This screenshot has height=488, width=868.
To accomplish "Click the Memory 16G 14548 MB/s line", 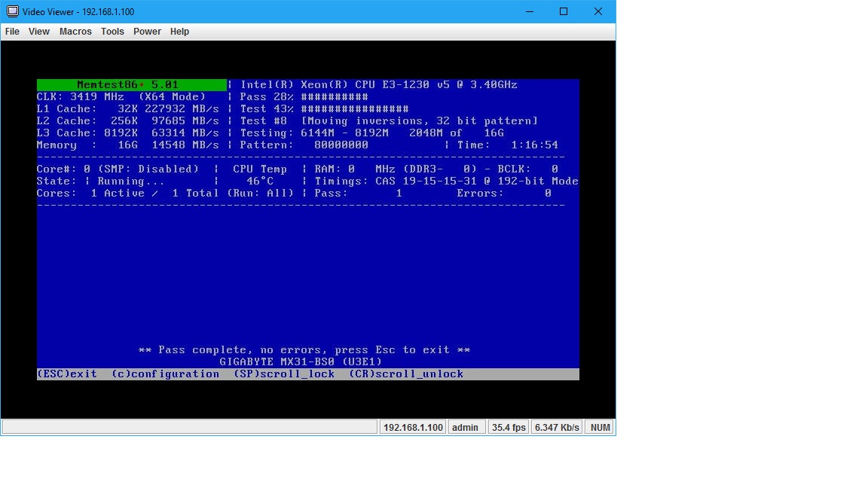I will point(128,145).
